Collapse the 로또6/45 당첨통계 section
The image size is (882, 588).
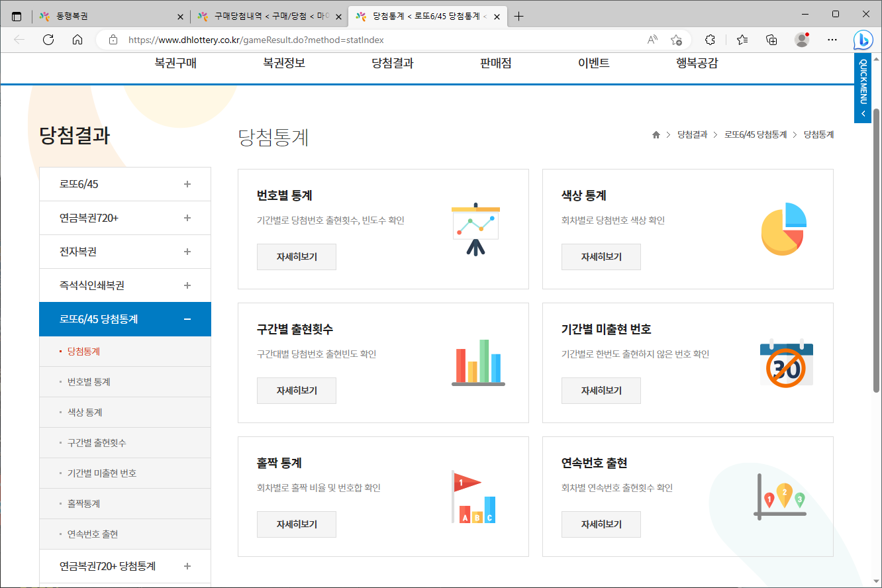coord(188,318)
